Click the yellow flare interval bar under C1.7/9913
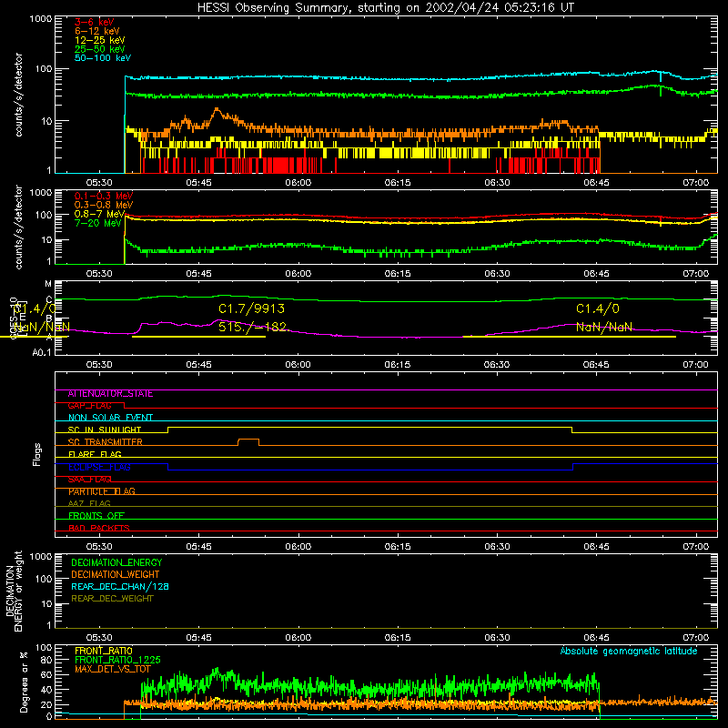This screenshot has width=728, height=728. click(198, 337)
